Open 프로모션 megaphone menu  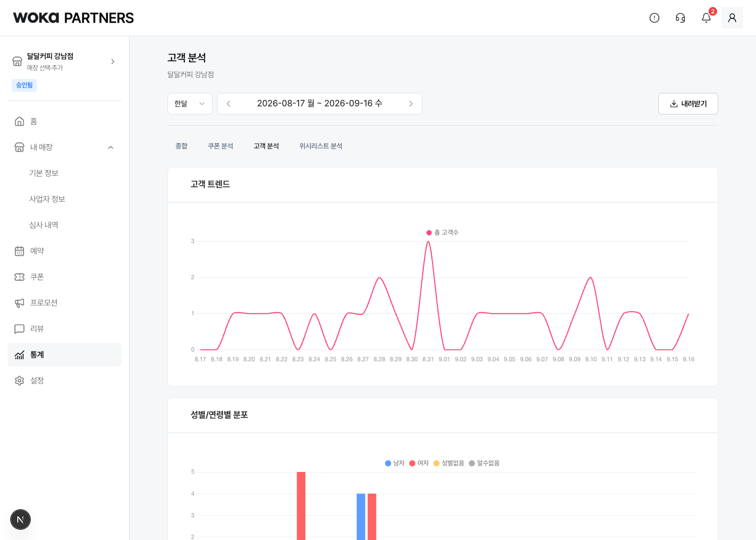coord(64,303)
